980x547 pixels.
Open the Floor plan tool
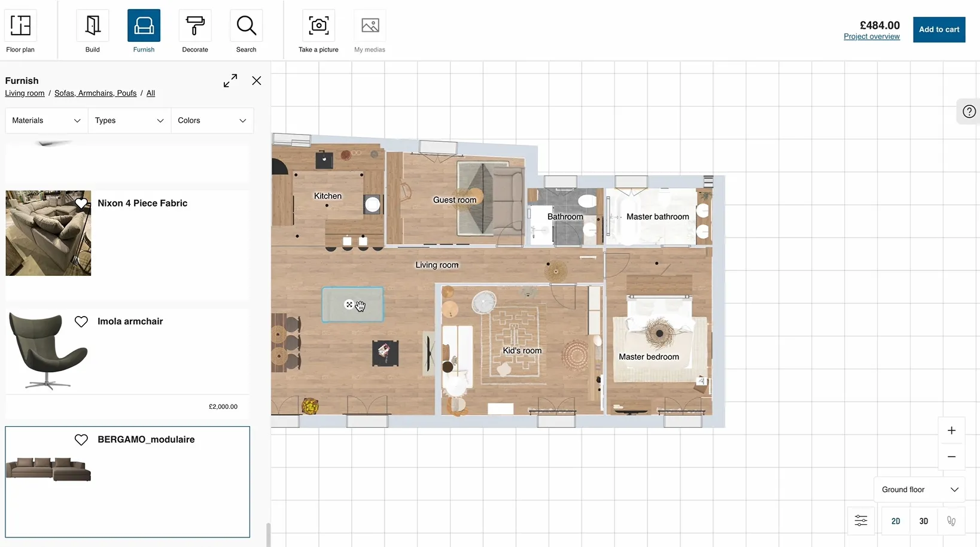[x=20, y=31]
